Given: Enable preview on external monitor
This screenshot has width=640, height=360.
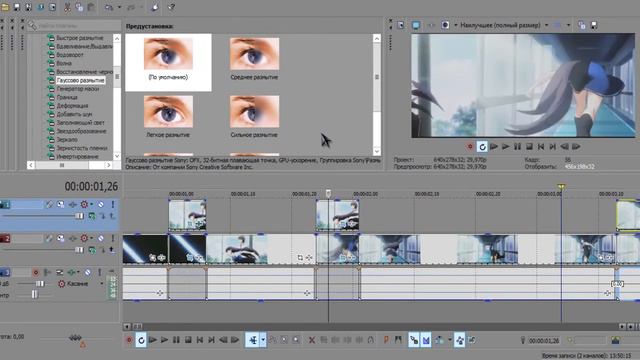Looking at the screenshot, I should click(416, 25).
